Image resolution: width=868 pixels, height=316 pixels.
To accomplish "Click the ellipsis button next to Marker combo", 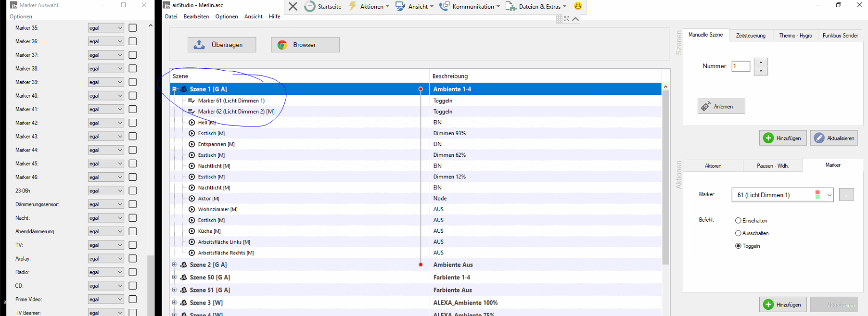I will 846,195.
